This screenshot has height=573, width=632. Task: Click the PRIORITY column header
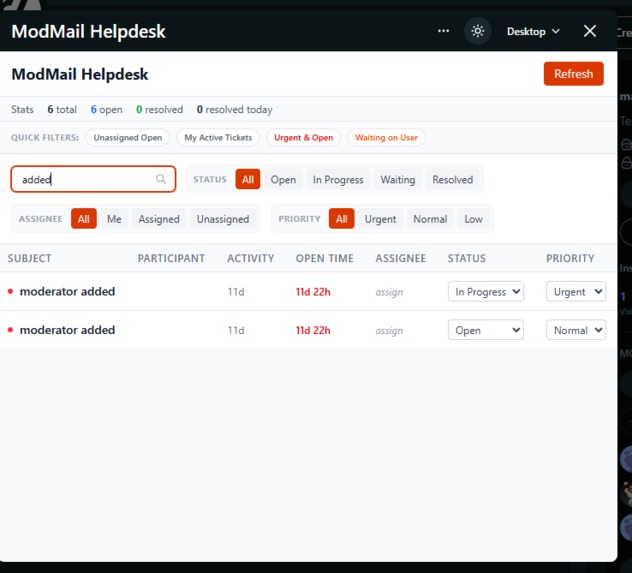[x=570, y=258]
